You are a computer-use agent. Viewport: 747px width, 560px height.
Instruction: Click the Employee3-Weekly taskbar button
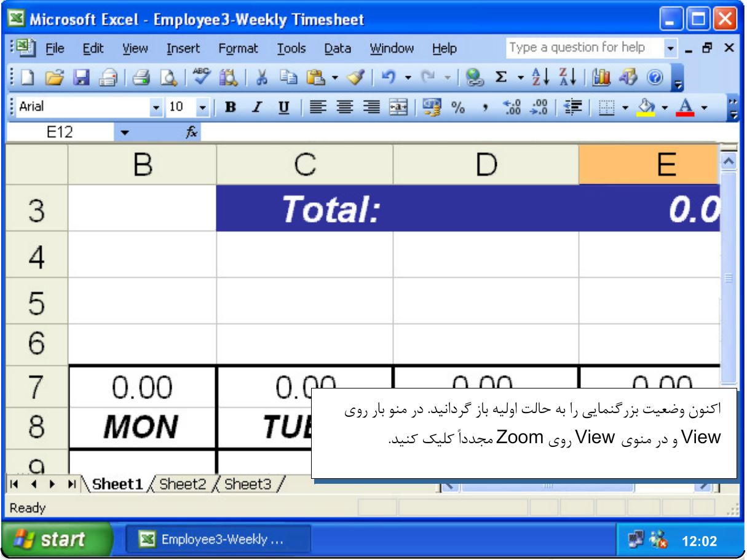coord(218,540)
